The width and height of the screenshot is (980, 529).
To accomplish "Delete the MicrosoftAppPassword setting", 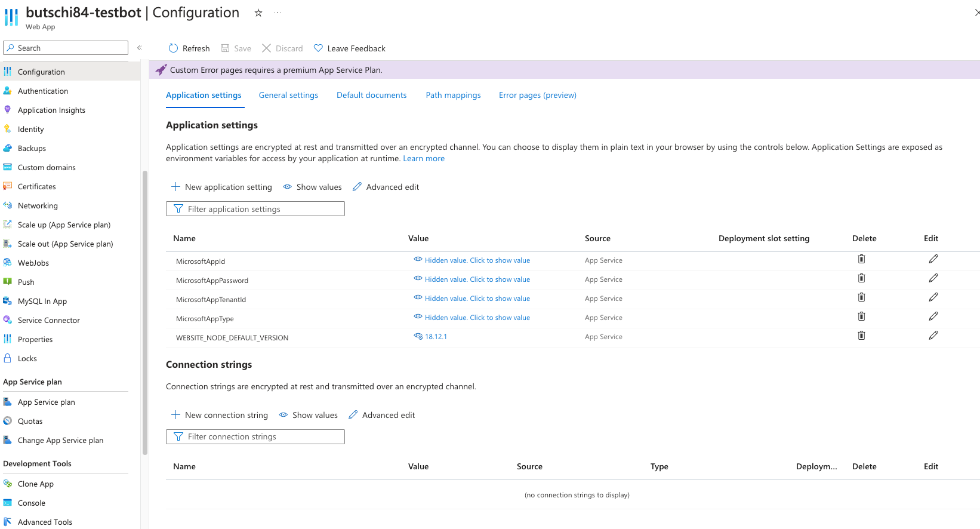I will point(861,278).
